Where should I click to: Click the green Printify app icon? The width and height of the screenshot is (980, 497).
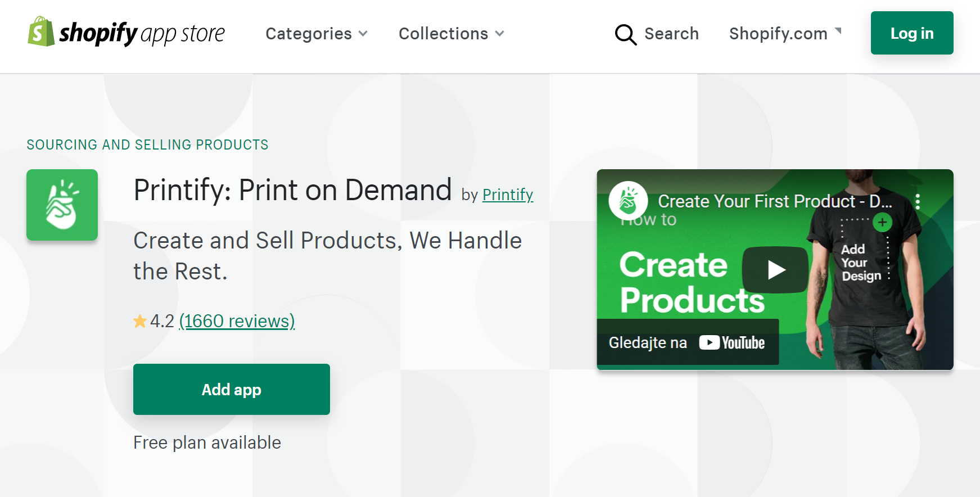[x=62, y=205]
